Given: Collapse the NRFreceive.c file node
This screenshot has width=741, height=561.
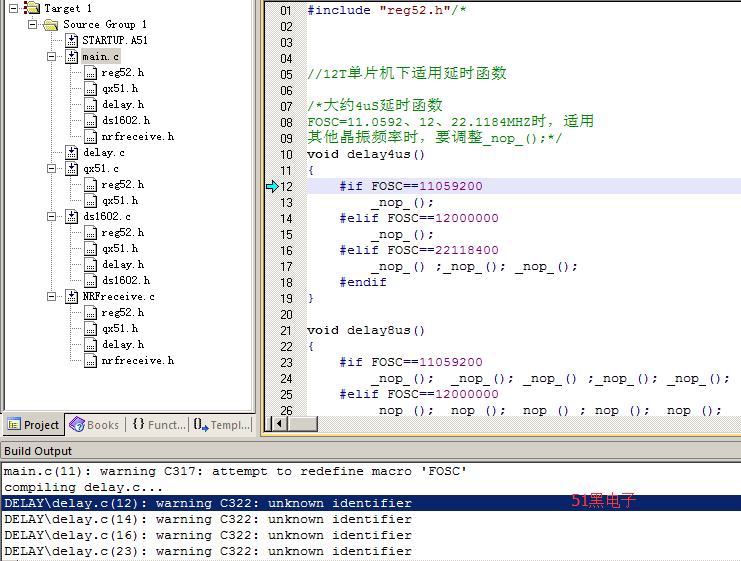Looking at the screenshot, I should point(52,297).
